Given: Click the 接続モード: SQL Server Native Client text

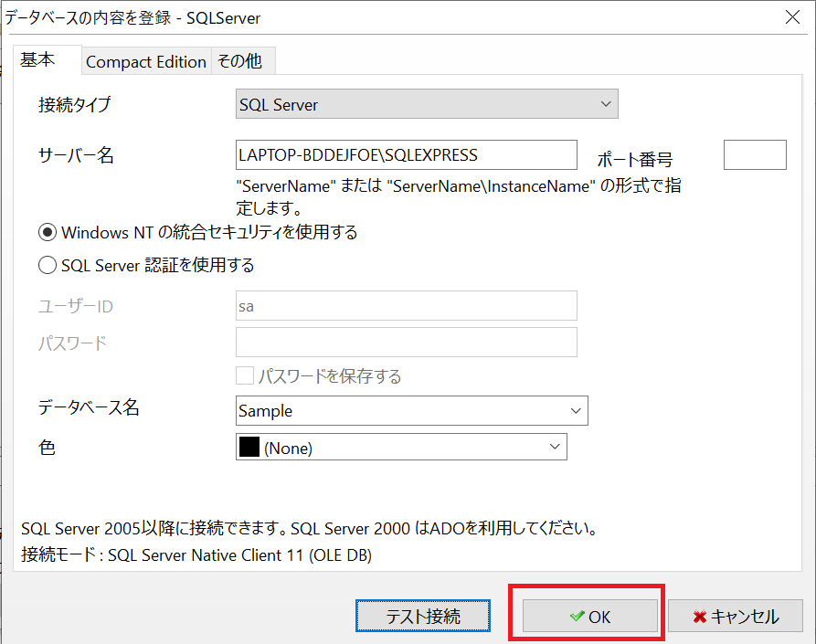Looking at the screenshot, I should [x=196, y=555].
